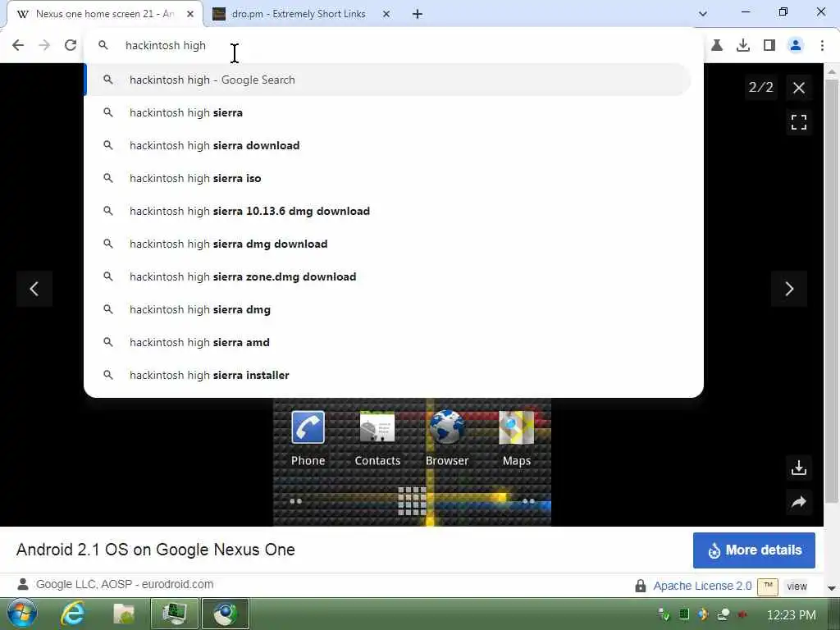This screenshot has height=630, width=840.
Task: Close the dro.pm tab
Action: 386,14
